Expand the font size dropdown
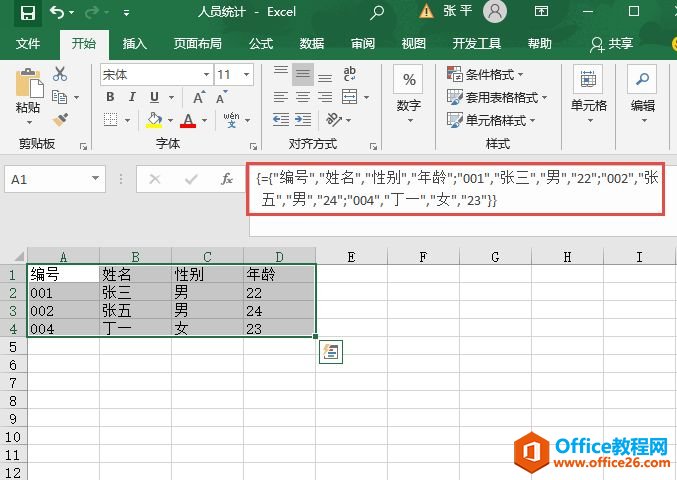677x480 pixels. tap(248, 74)
